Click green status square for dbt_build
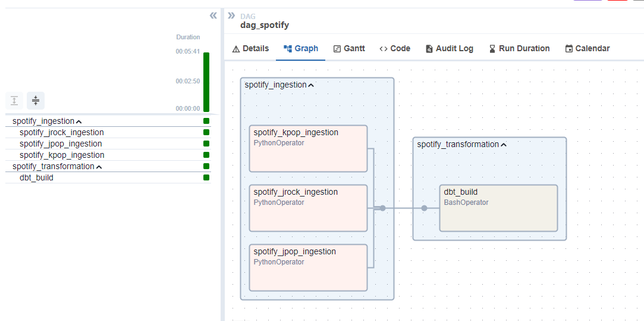This screenshot has height=321, width=644. pos(206,178)
